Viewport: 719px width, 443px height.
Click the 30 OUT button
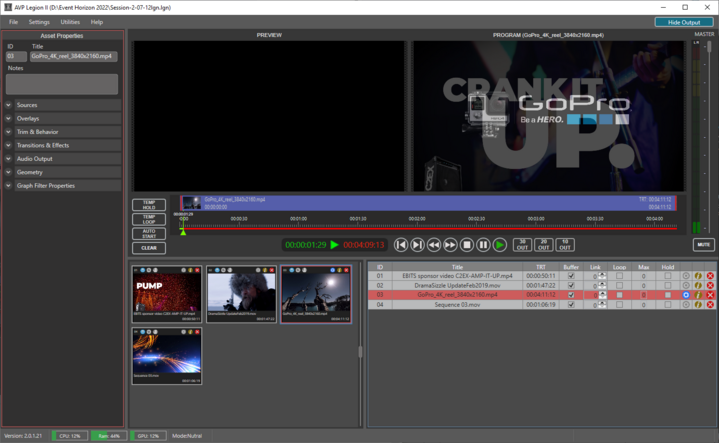pyautogui.click(x=523, y=244)
